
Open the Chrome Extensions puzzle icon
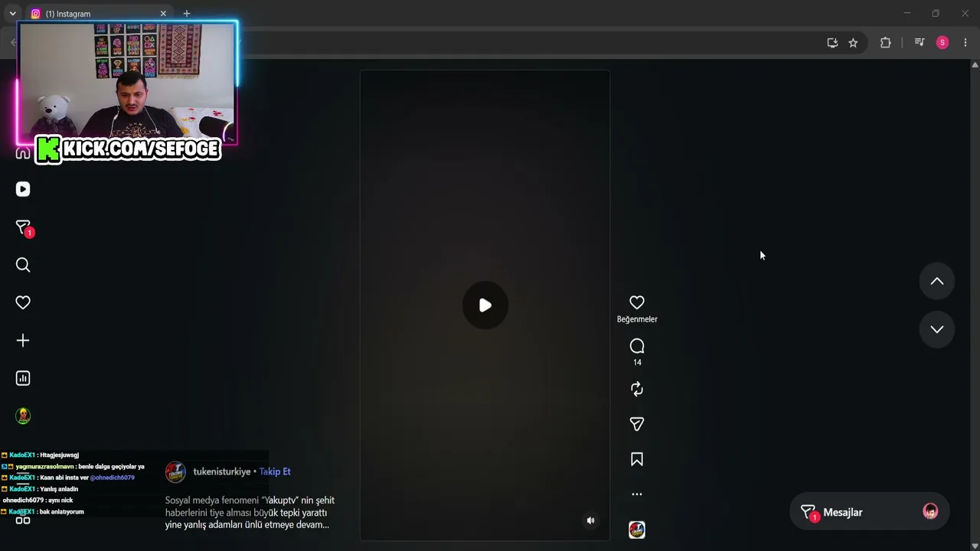886,43
